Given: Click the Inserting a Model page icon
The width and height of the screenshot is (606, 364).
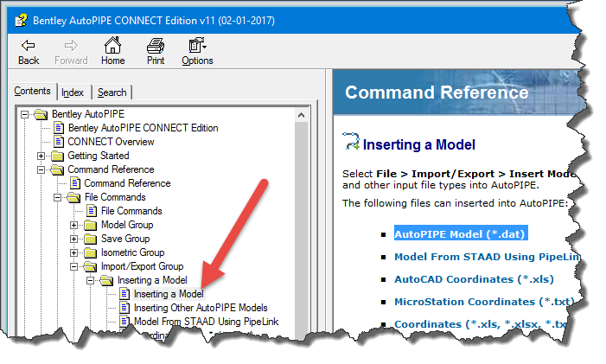Looking at the screenshot, I should pyautogui.click(x=124, y=294).
